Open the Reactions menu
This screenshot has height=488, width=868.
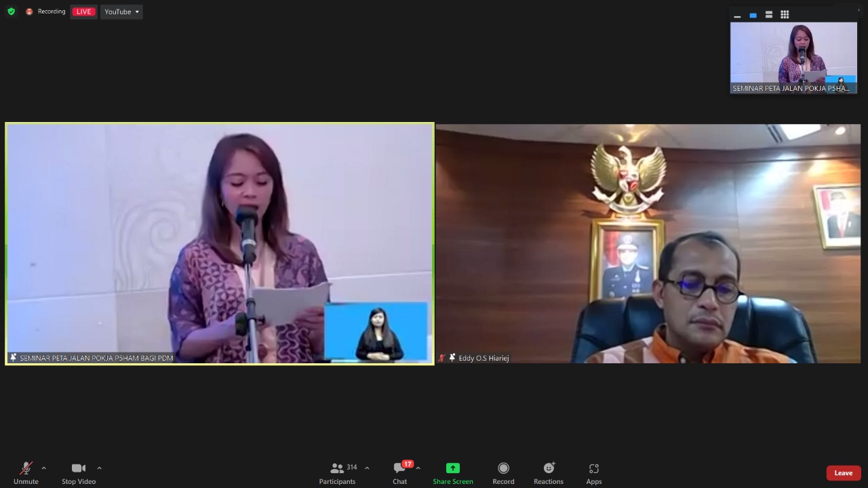548,472
